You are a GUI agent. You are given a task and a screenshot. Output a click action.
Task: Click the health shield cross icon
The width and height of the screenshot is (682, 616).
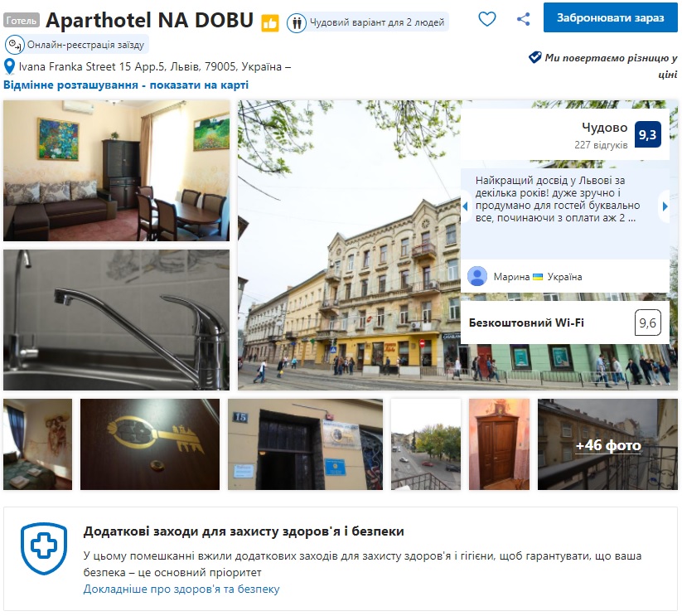coord(44,548)
